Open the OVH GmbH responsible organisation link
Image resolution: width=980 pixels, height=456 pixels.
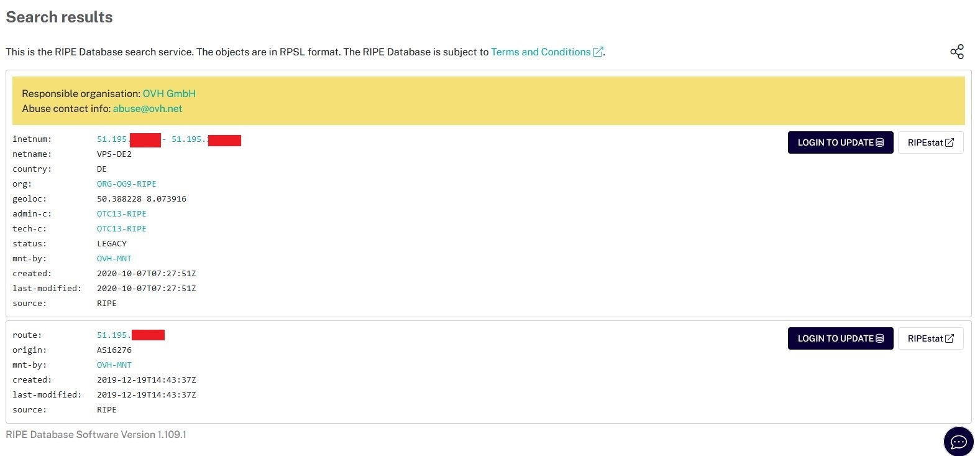(x=169, y=93)
